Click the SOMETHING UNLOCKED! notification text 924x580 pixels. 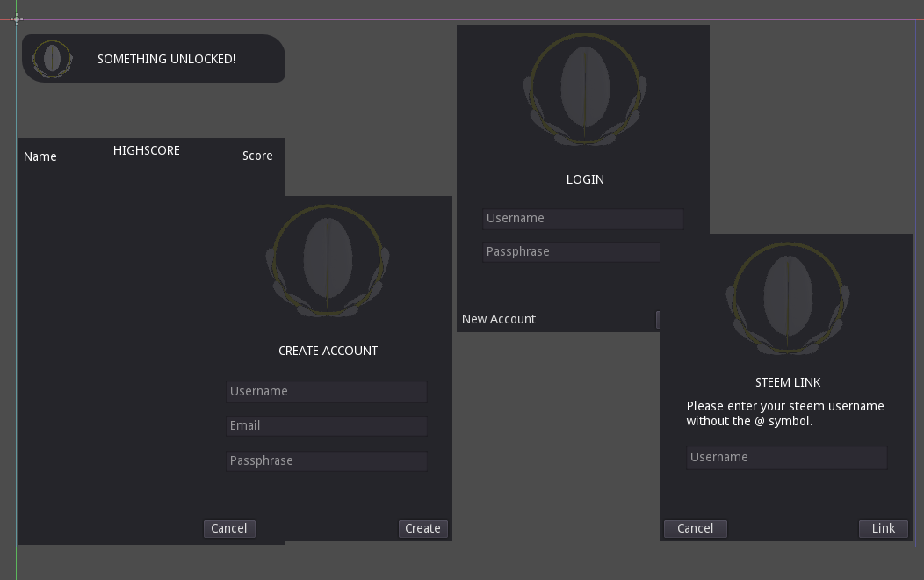167,59
